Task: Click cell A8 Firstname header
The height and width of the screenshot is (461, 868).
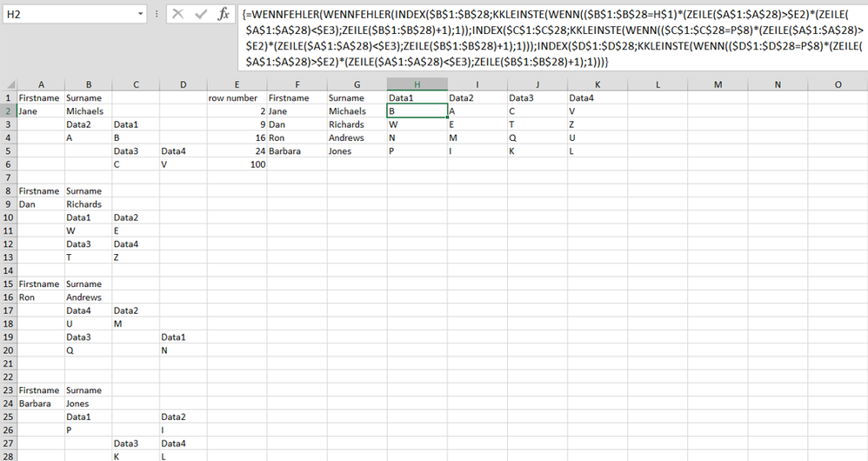Action: (x=41, y=191)
